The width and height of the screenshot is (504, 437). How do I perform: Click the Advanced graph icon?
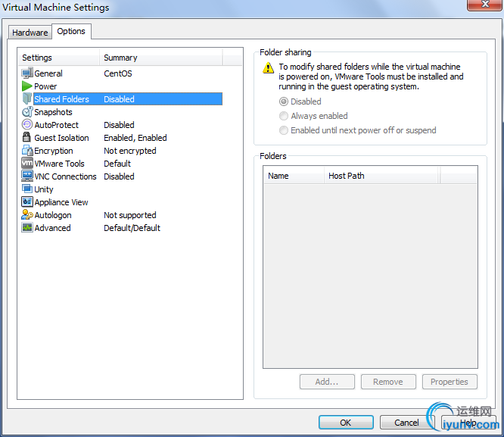tap(27, 227)
